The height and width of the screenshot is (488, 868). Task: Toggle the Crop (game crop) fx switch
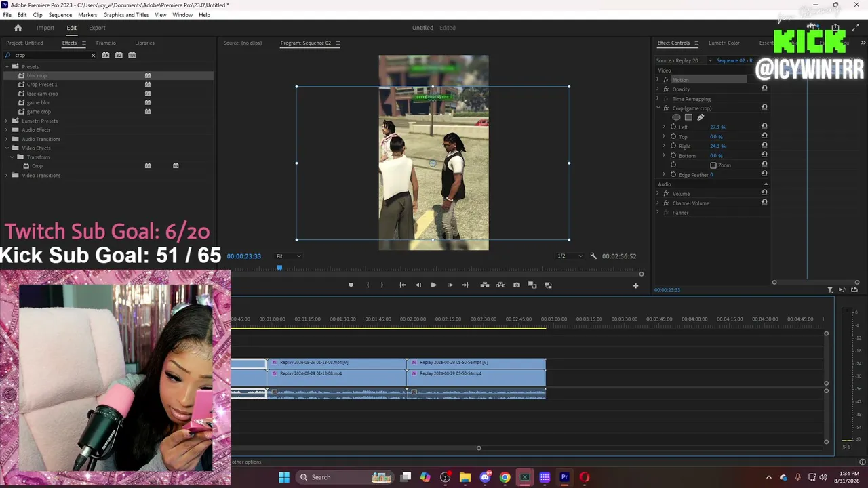(666, 108)
